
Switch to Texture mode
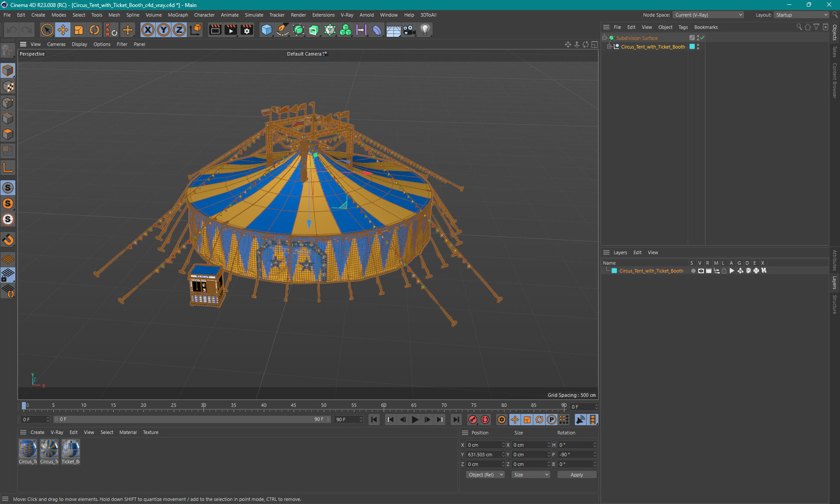click(x=8, y=87)
